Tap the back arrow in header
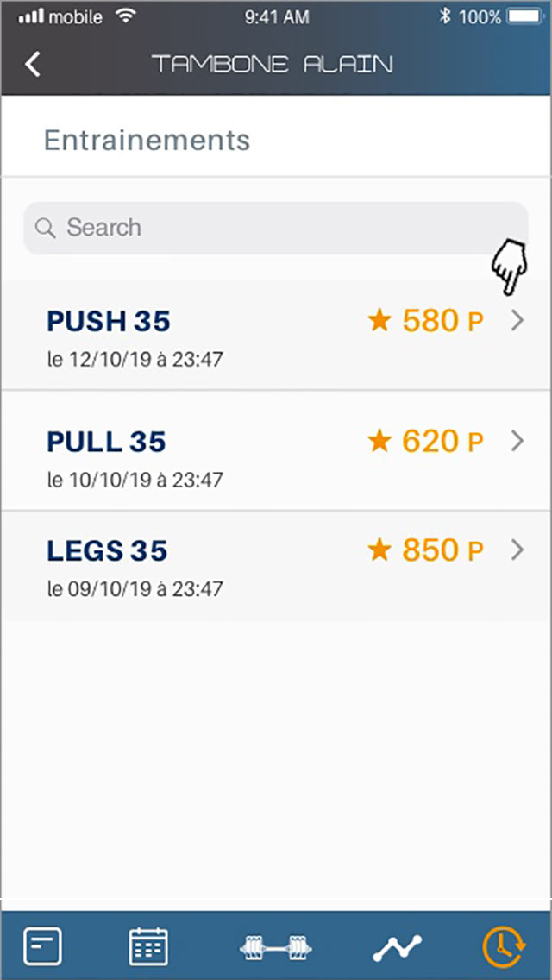This screenshot has width=552, height=980. (x=33, y=65)
